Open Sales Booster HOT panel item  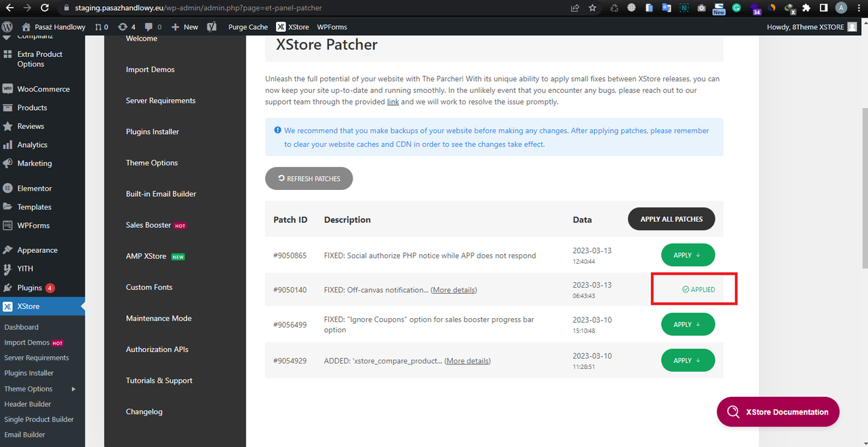[x=156, y=225]
